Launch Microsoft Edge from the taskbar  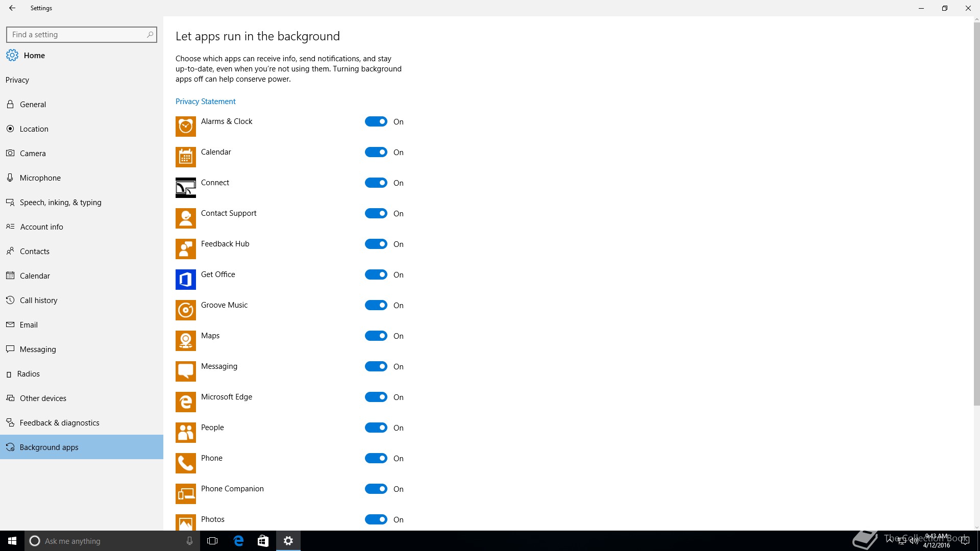coord(238,541)
